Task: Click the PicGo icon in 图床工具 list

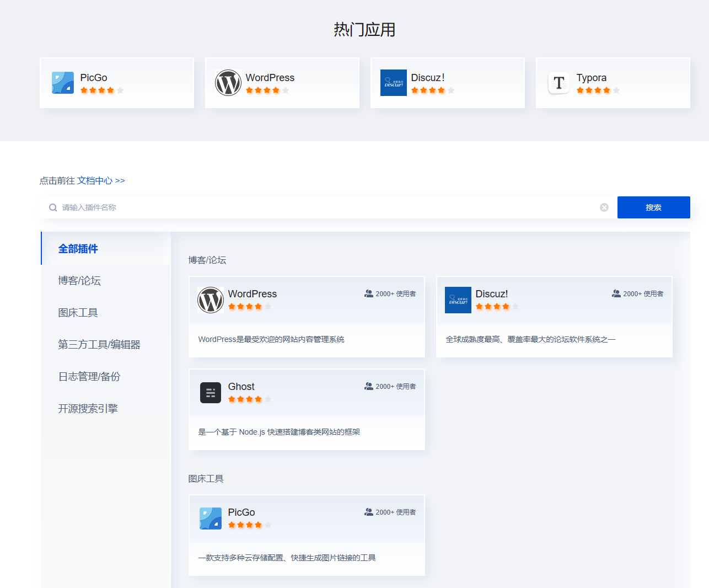Action: pos(211,518)
